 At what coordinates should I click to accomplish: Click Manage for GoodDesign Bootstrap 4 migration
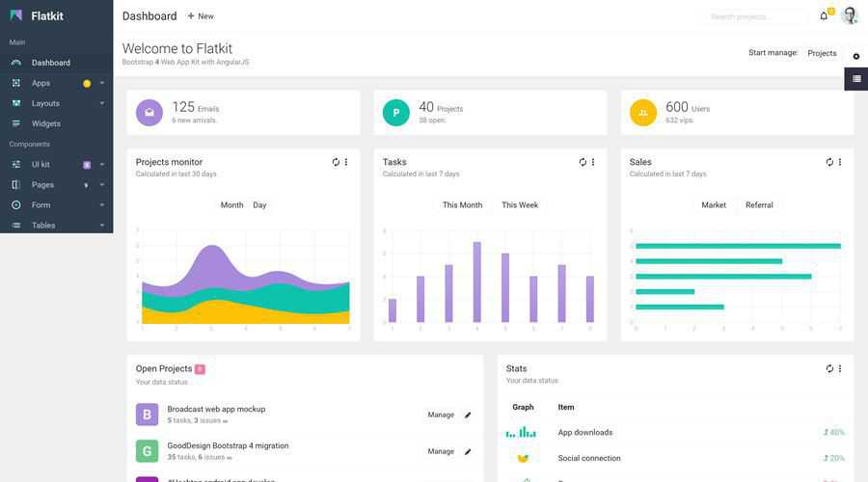(441, 451)
